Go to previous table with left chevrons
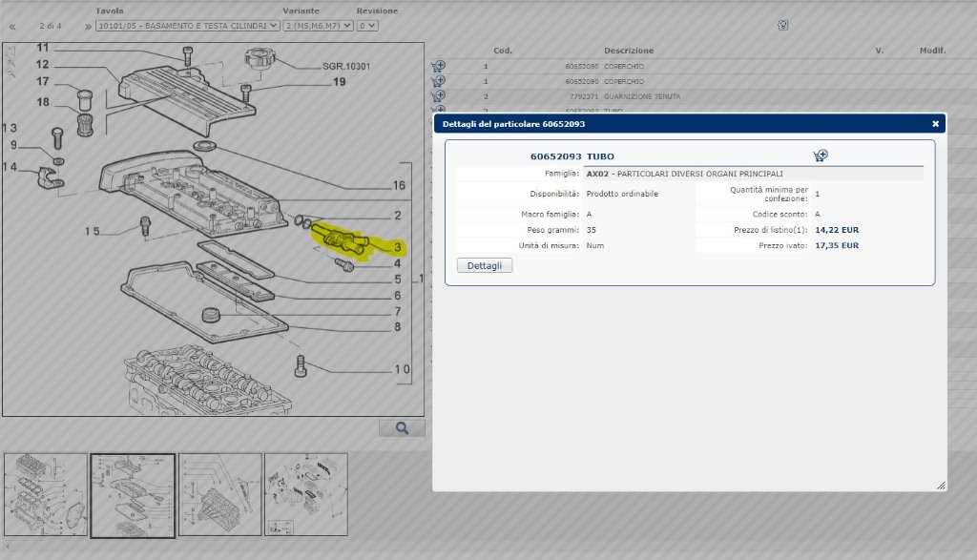The width and height of the screenshot is (977, 560). pyautogui.click(x=12, y=26)
